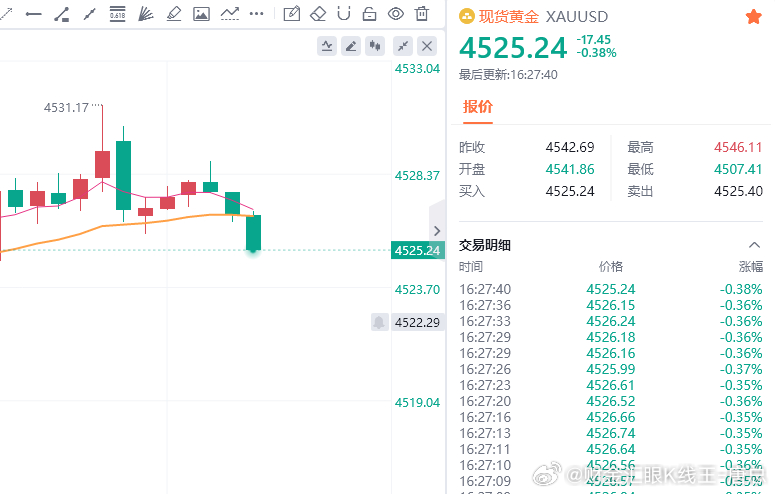775x494 pixels.
Task: Open the indicators button on chart
Action: pos(327,46)
